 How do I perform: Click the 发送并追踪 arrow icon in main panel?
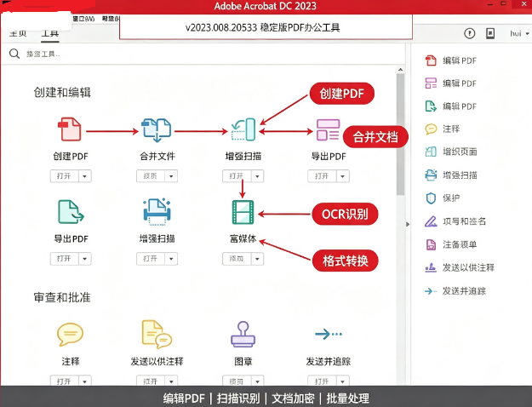coord(329,334)
